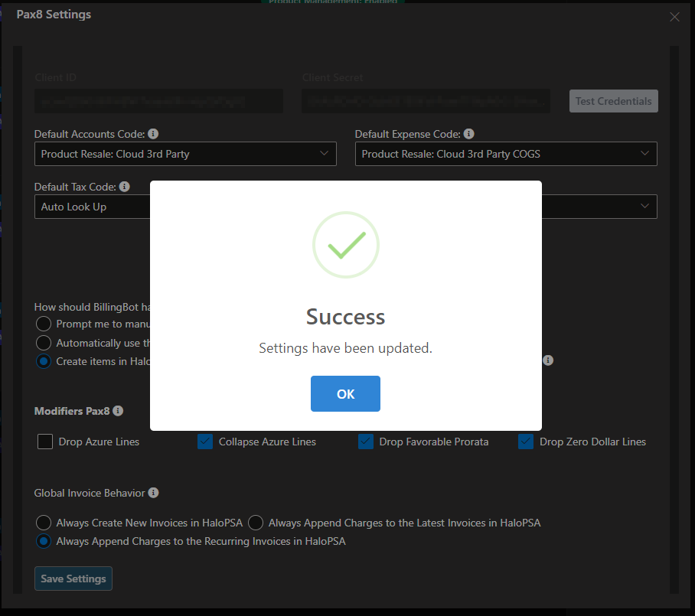Screen dimensions: 695x616
Task: Uncheck the Collapse Azure Lines checkbox
Action: tap(205, 442)
